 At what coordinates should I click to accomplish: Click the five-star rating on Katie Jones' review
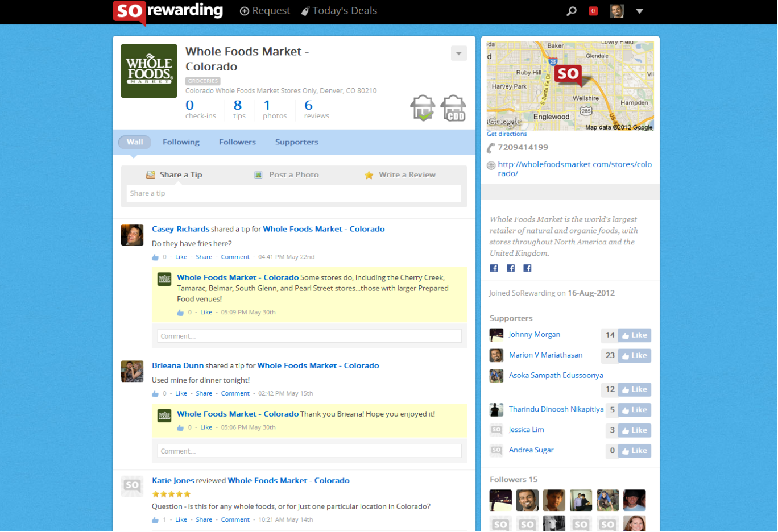(x=171, y=494)
